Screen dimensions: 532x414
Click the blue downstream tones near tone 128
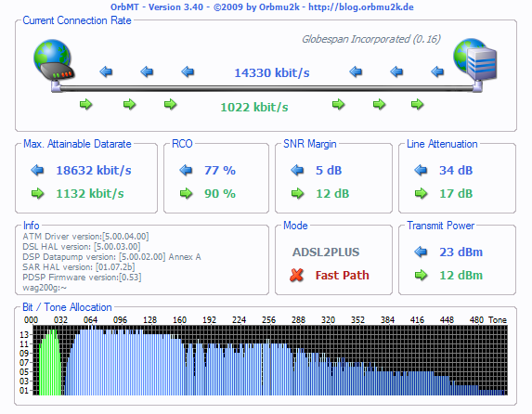coord(149,363)
